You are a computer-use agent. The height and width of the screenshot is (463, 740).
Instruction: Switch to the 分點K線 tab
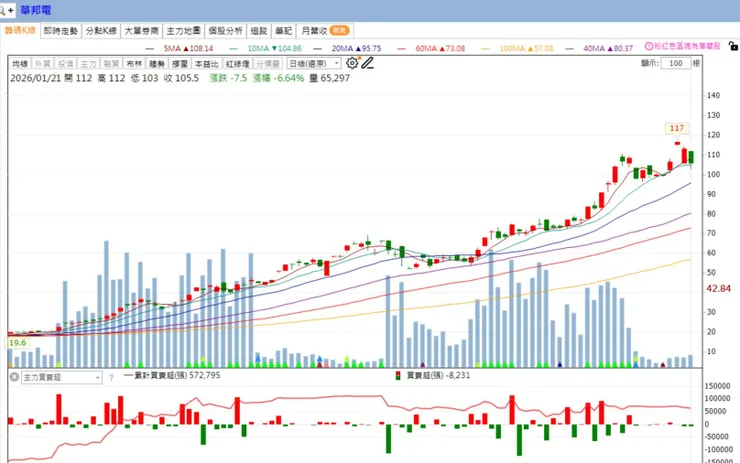[101, 31]
